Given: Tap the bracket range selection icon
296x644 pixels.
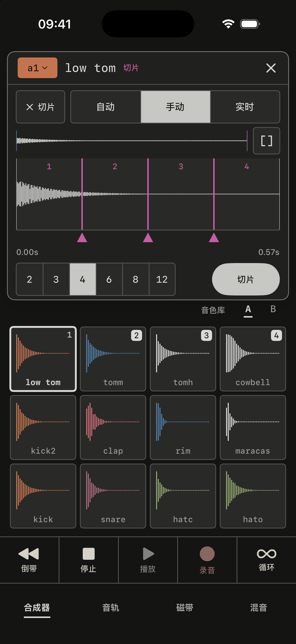Looking at the screenshot, I should 267,141.
